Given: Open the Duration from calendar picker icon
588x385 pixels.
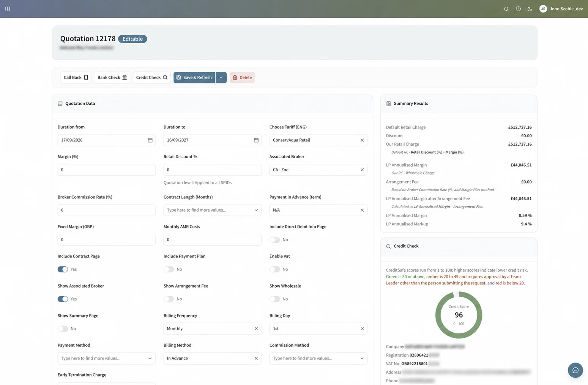Looking at the screenshot, I should 150,140.
